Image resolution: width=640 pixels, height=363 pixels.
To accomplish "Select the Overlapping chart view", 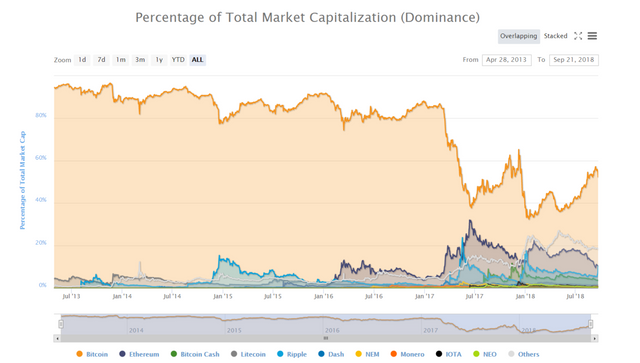I will click(518, 36).
